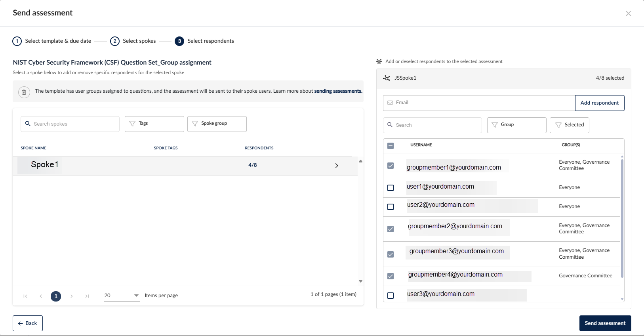The width and height of the screenshot is (644, 336).
Task: Check the user1@yourdomain.com checkbox
Action: 391,188
